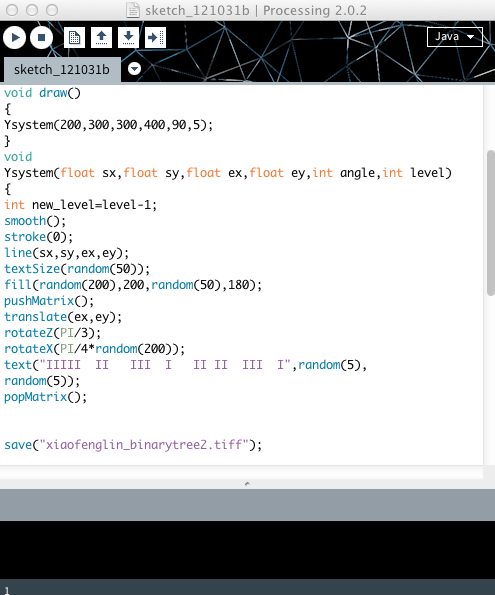Click the macOS window minimize button
Image resolution: width=495 pixels, height=595 pixels.
32,10
